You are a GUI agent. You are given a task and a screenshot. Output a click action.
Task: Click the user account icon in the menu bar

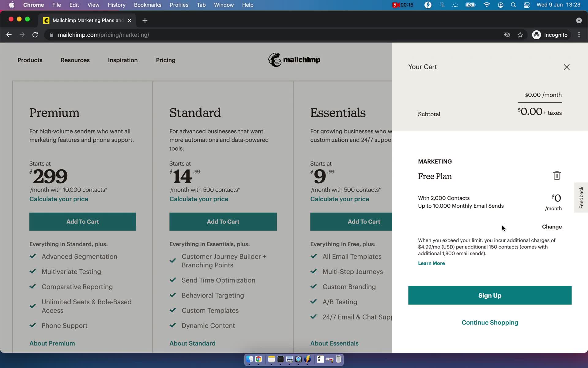point(500,5)
